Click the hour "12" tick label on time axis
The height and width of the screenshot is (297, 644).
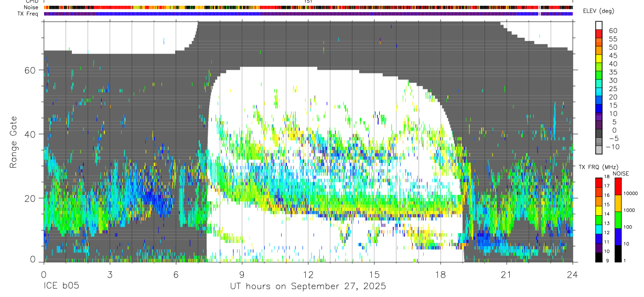[308, 274]
